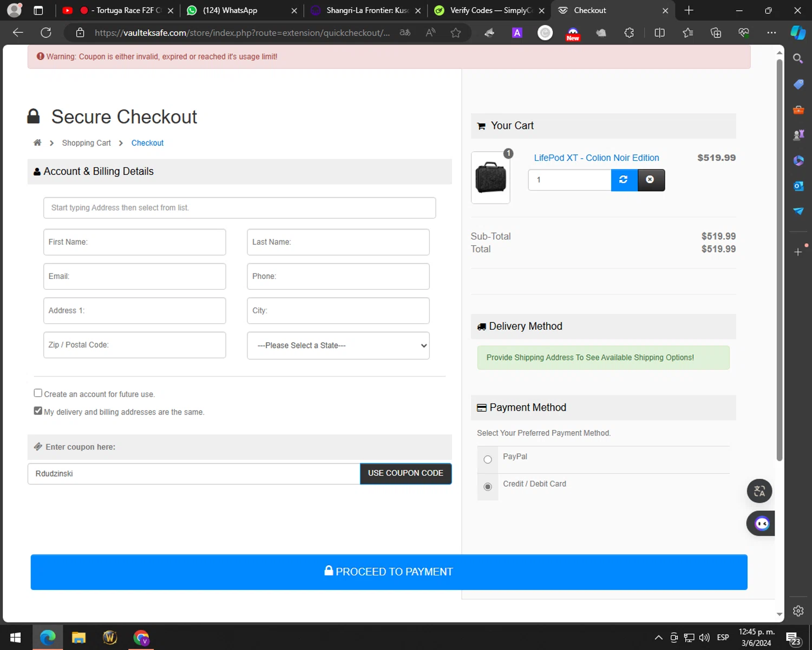Open Chrome from the taskbar

pyautogui.click(x=141, y=638)
